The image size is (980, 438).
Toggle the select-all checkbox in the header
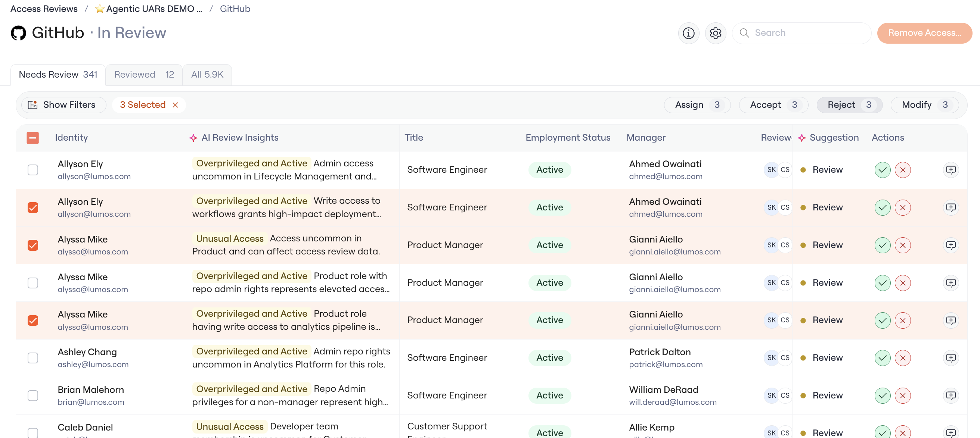click(x=33, y=138)
